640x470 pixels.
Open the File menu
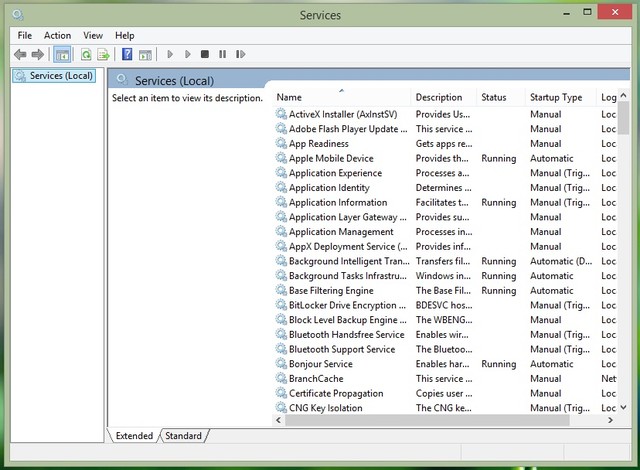25,35
